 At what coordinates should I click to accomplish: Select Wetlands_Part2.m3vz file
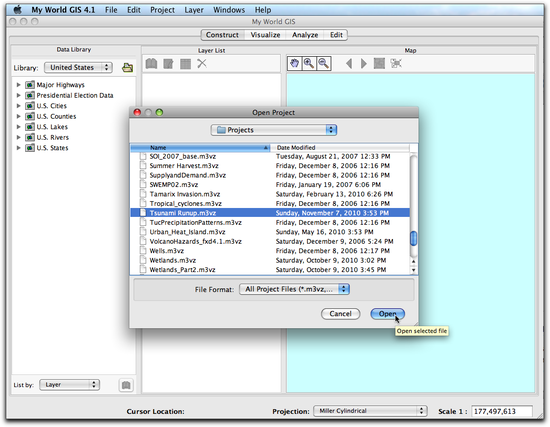tap(270, 270)
